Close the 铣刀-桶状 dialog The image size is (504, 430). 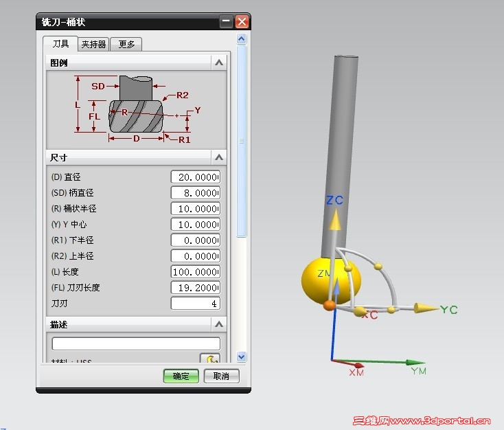[x=242, y=22]
